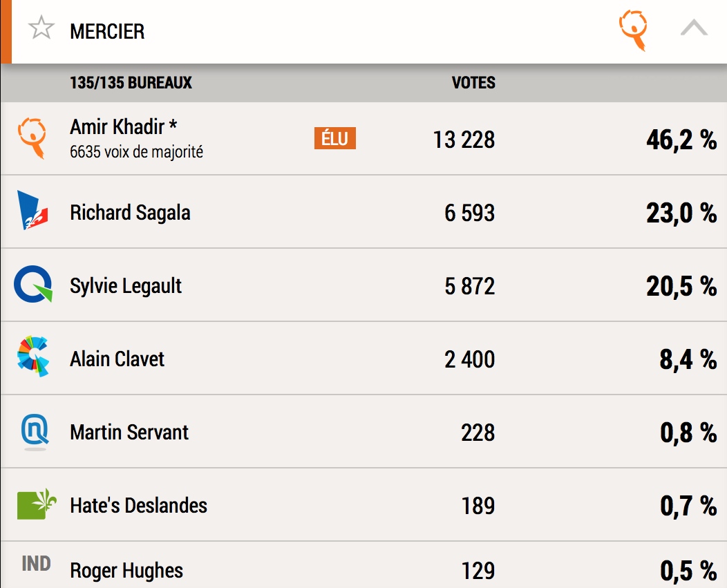The image size is (727, 588).
Task: Click Amir Khadir's party logo
Action: tap(32, 137)
